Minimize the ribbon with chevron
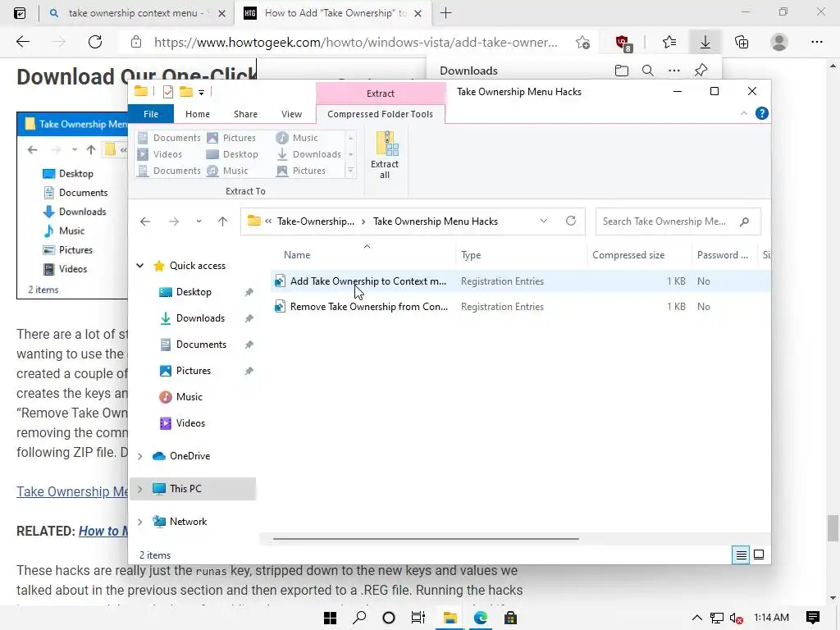 pos(743,113)
